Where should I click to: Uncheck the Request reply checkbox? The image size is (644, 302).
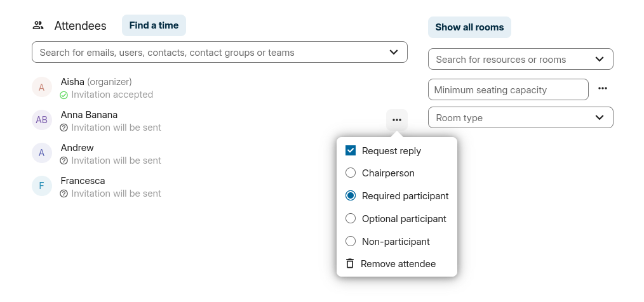(351, 150)
